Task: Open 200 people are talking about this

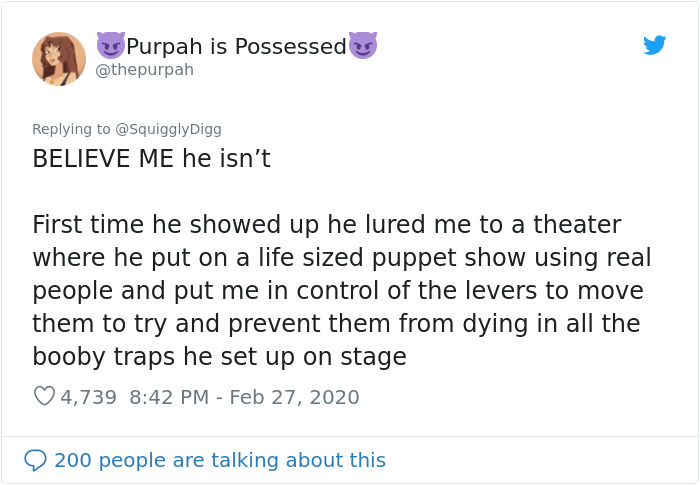Action: pyautogui.click(x=219, y=460)
